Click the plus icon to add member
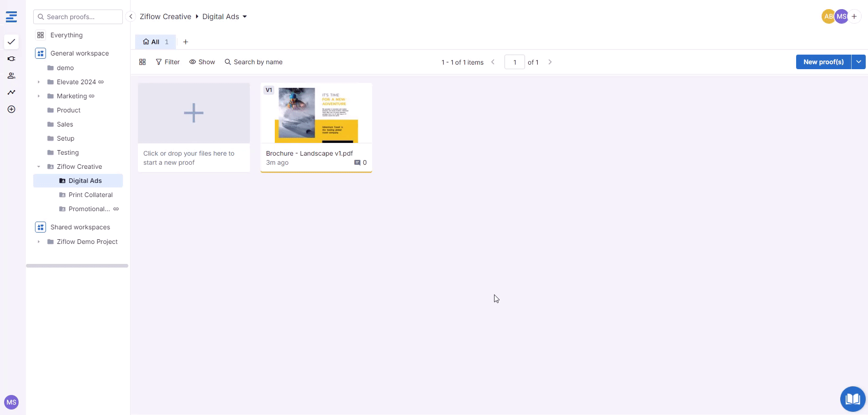The height and width of the screenshot is (415, 868). [854, 16]
